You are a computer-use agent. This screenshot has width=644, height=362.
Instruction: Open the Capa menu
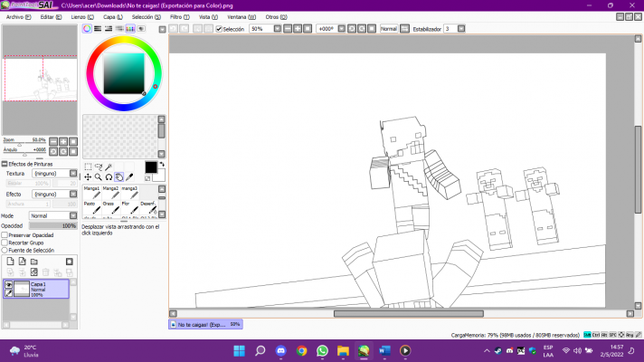[x=113, y=16]
